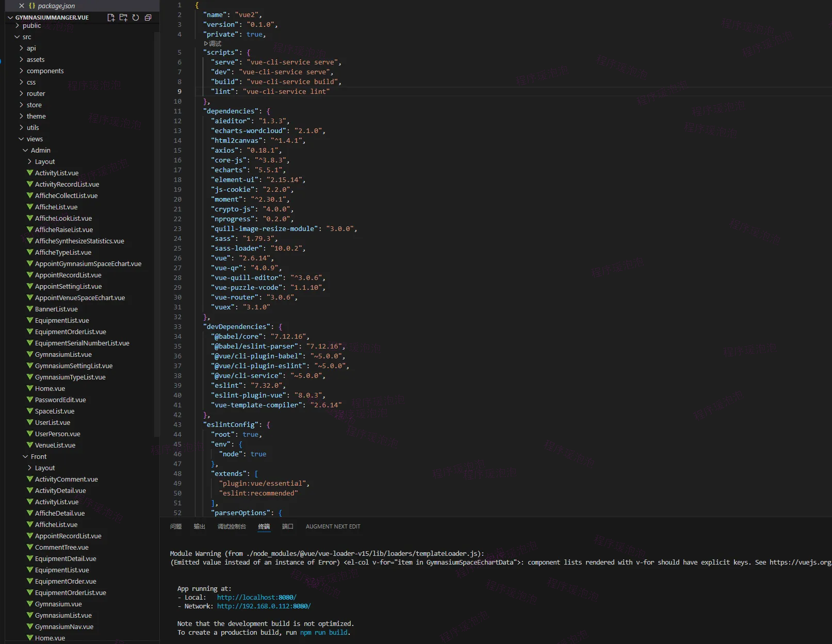
Task: Click Vue icon beside VenueList.vue
Action: tap(30, 445)
